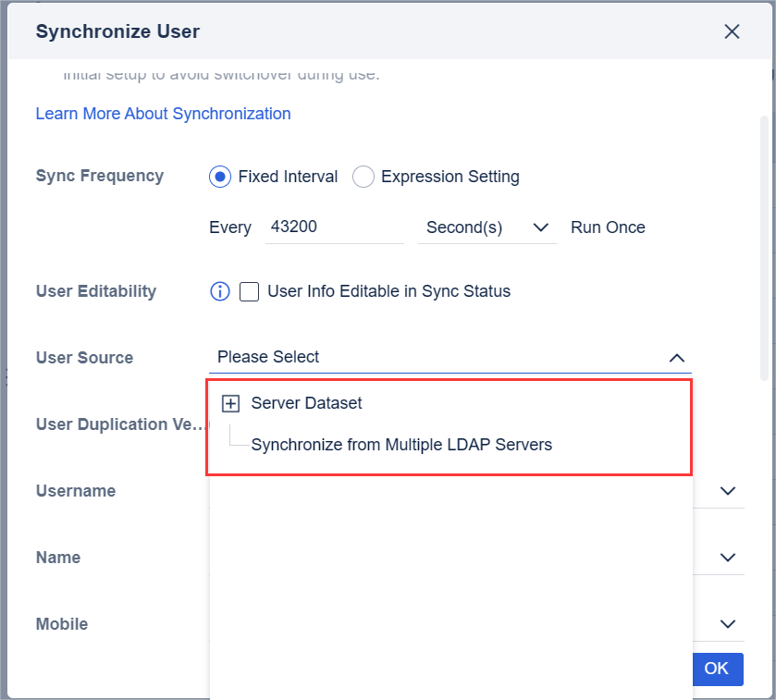The height and width of the screenshot is (700, 776).
Task: Select the Expression Setting radio button
Action: pos(363,177)
